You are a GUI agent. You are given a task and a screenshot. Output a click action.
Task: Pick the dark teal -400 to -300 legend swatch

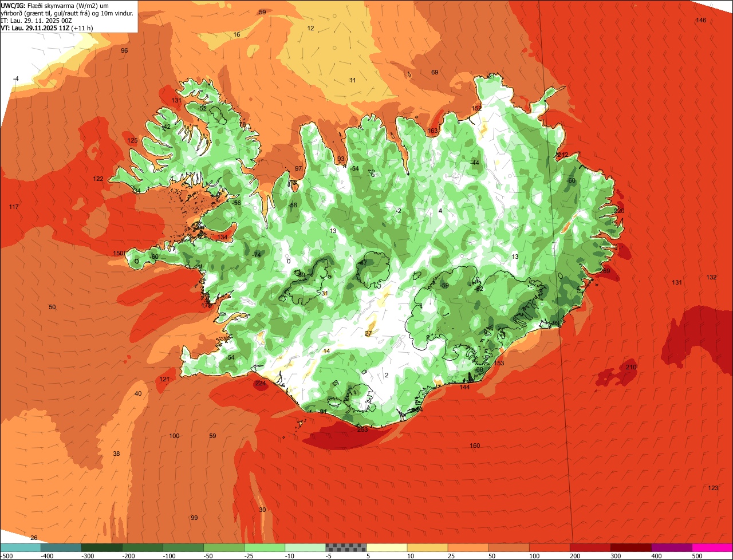61,547
